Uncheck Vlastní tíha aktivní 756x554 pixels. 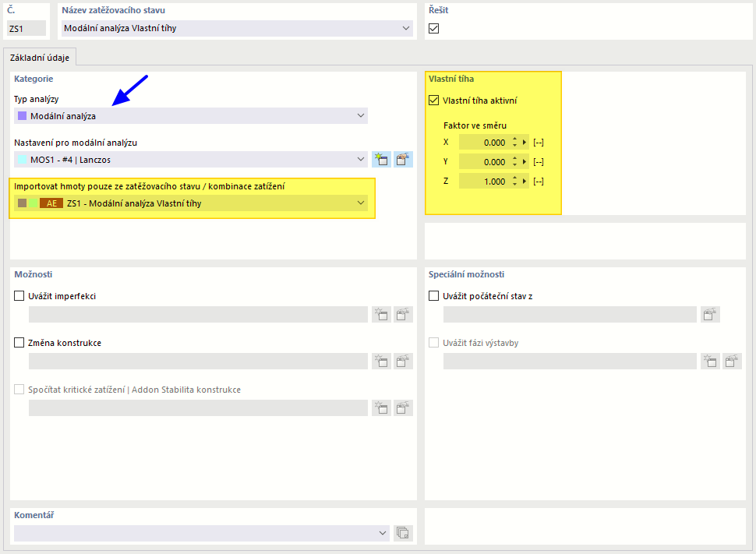(x=434, y=101)
